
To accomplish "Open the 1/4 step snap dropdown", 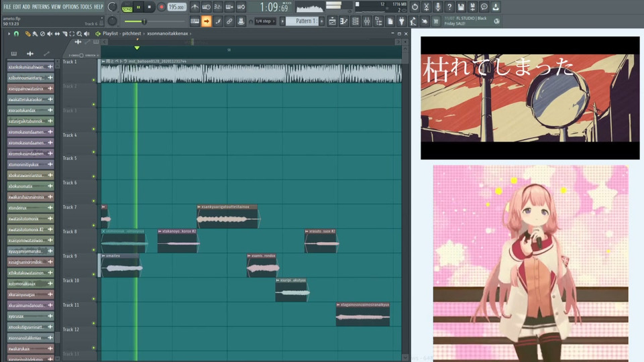I will click(265, 21).
